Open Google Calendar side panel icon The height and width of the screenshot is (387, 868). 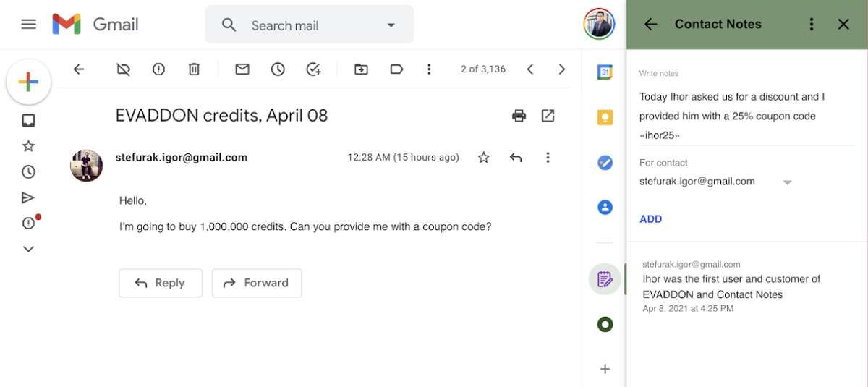[x=605, y=72]
